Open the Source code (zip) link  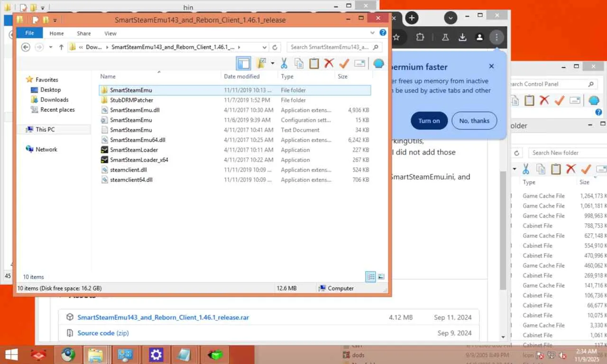click(x=103, y=333)
